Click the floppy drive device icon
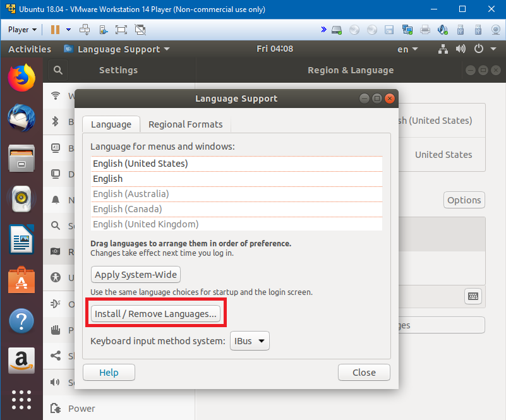The image size is (506, 420). pos(390,30)
